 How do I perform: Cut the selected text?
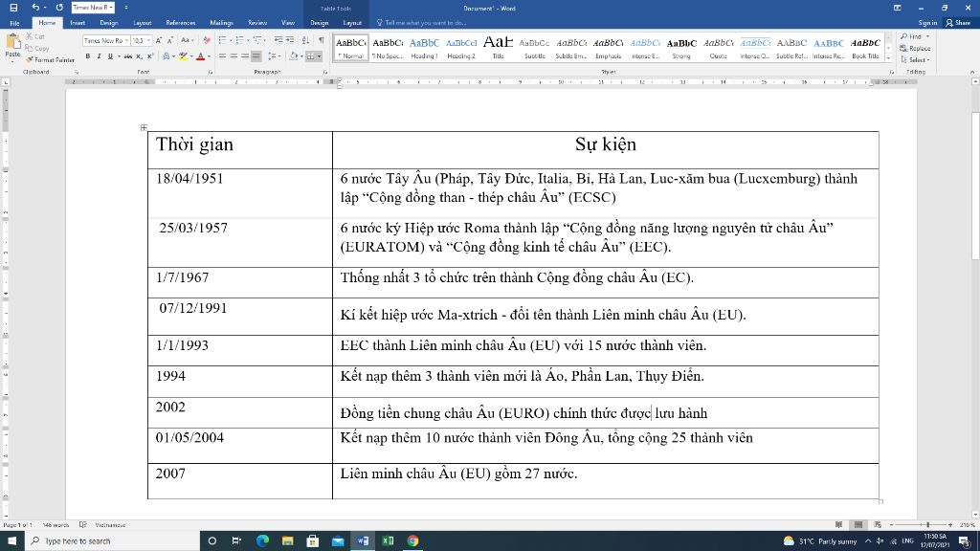[x=35, y=36]
